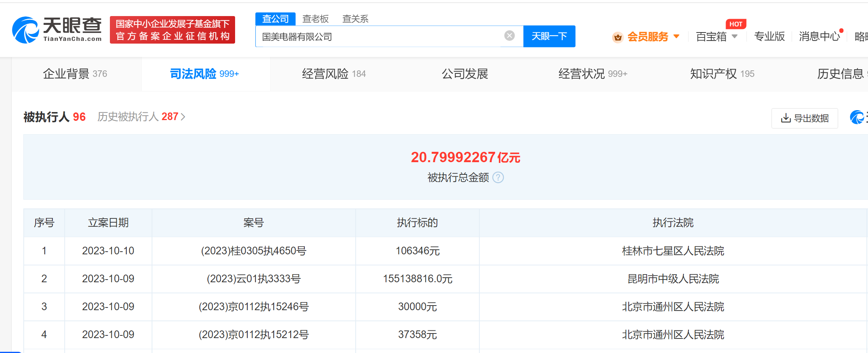Viewport: 868px width, 353px height.
Task: Switch to the 公司发展 tab
Action: point(465,74)
